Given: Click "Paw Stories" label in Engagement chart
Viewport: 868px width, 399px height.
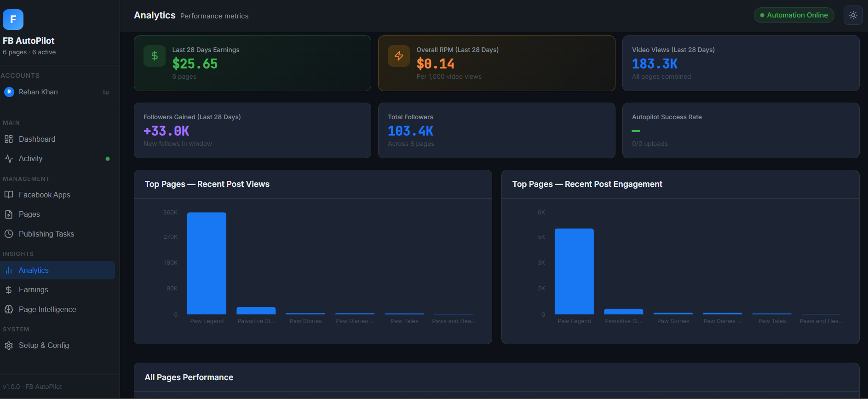Looking at the screenshot, I should point(673,321).
